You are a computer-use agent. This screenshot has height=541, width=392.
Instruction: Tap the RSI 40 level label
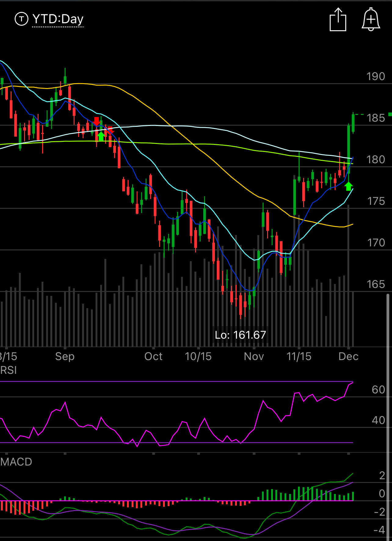point(378,420)
